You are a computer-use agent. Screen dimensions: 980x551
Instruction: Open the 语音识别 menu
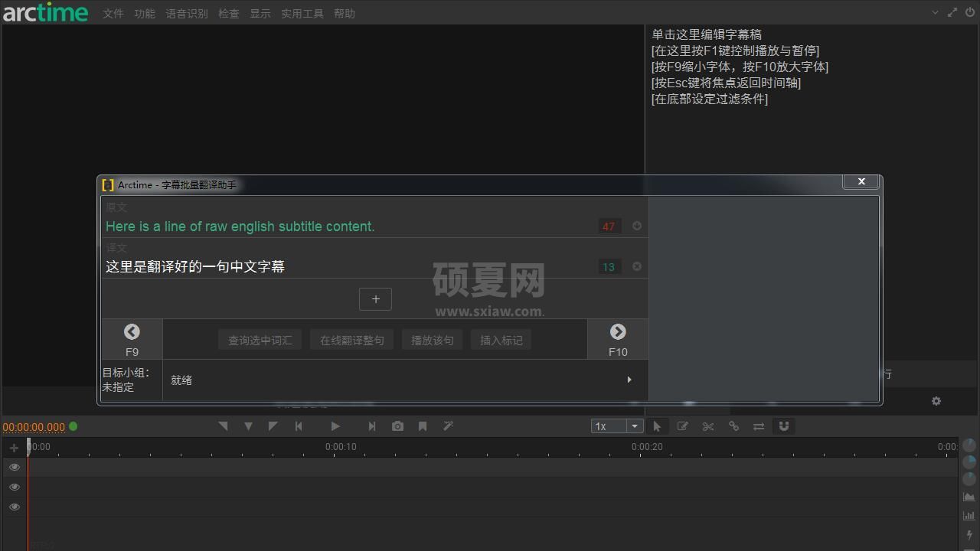pyautogui.click(x=187, y=13)
